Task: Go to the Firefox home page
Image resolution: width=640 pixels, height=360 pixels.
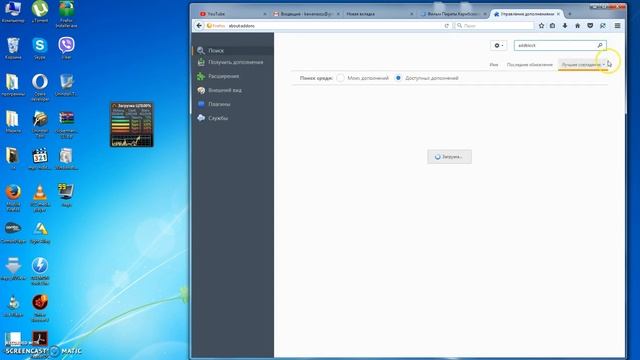Action: tap(577, 26)
